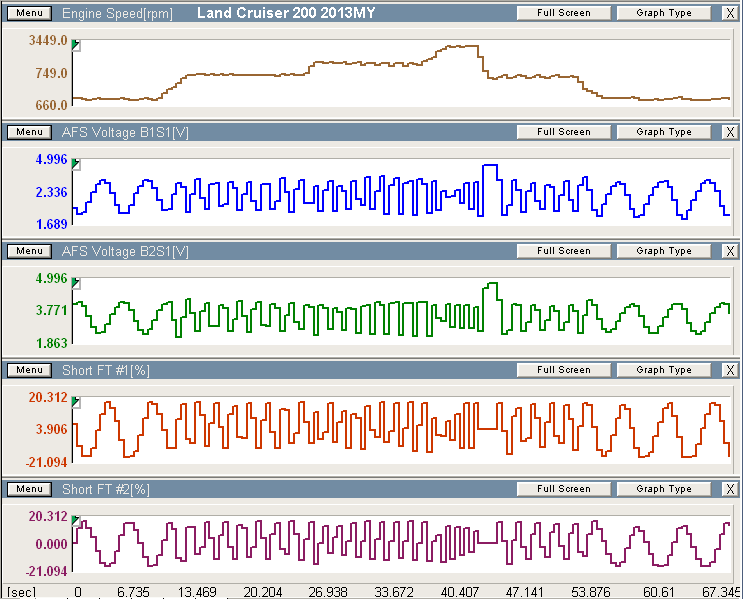Show AFS Voltage B1S1 in Full Screen
Viewport: 743px width, 599px height.
[x=563, y=132]
